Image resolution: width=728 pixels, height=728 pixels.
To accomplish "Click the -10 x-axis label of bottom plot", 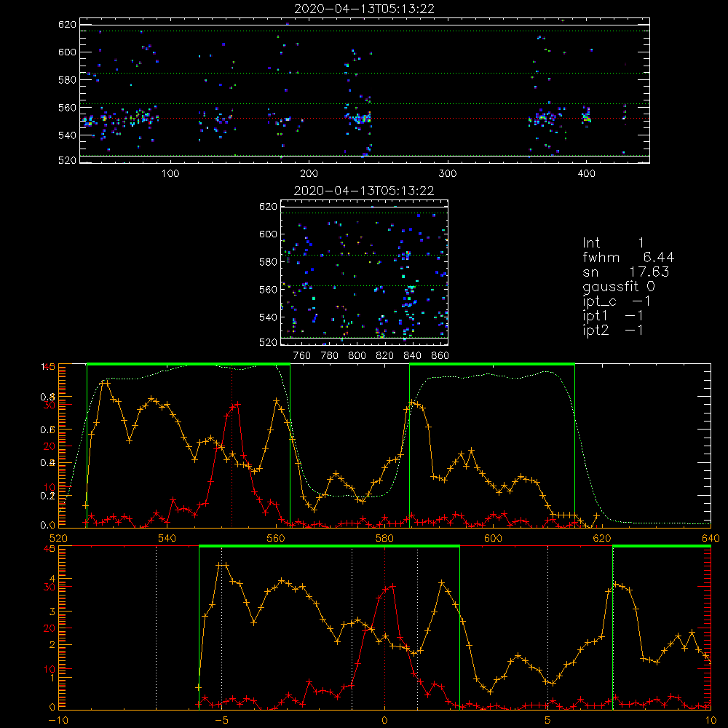I will [x=58, y=720].
